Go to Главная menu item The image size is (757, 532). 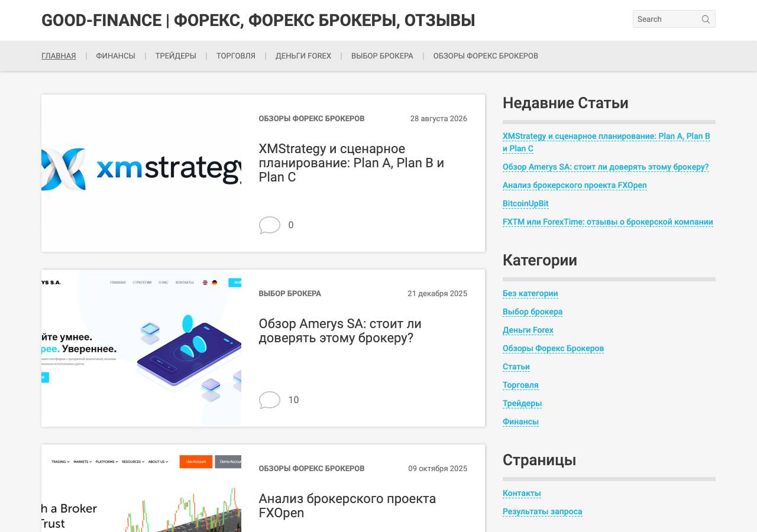[59, 56]
